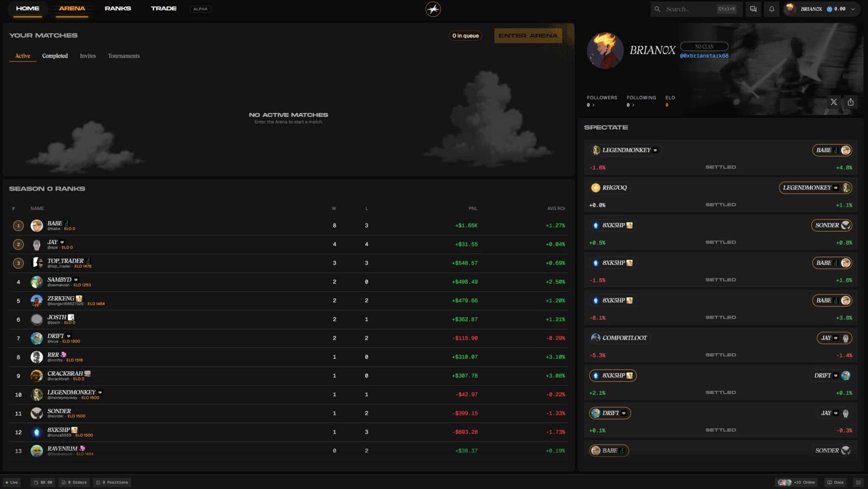This screenshot has height=489, width=868.
Task: Switch to the Completed matches tab
Action: click(55, 56)
